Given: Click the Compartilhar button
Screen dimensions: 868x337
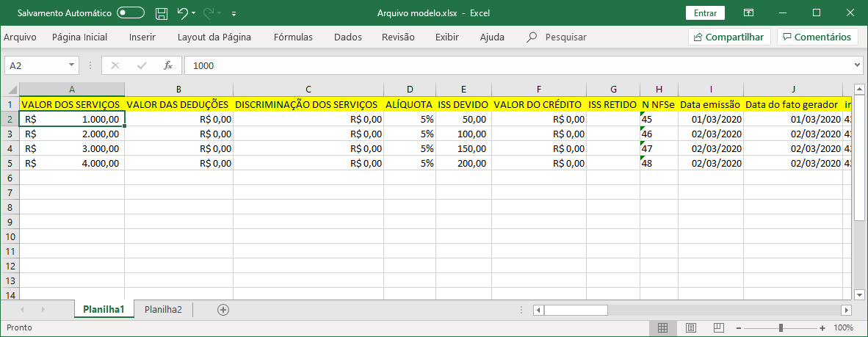Looking at the screenshot, I should click(x=728, y=37).
